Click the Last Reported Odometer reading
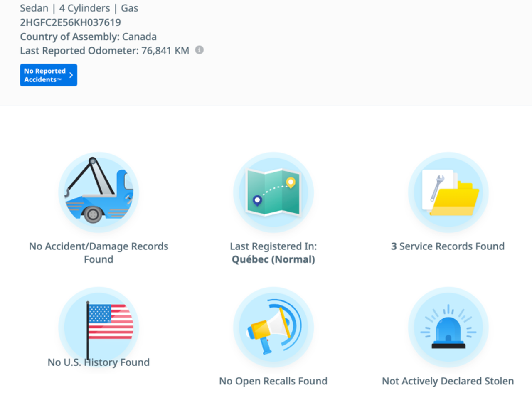The image size is (532, 399). click(x=104, y=51)
